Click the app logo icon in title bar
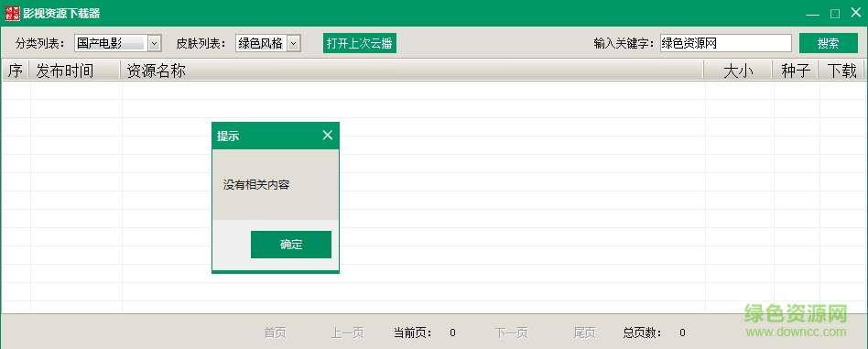This screenshot has height=349, width=868. click(x=13, y=14)
